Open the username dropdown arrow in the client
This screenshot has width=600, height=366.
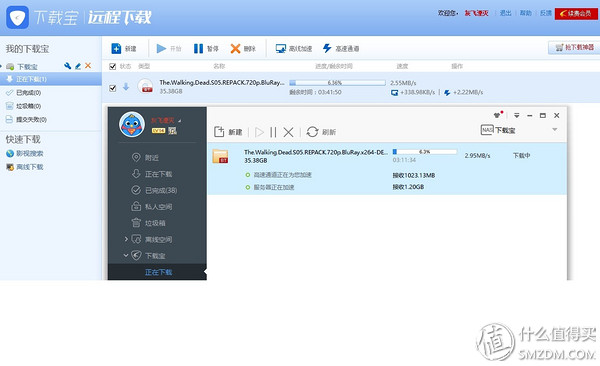(180, 121)
